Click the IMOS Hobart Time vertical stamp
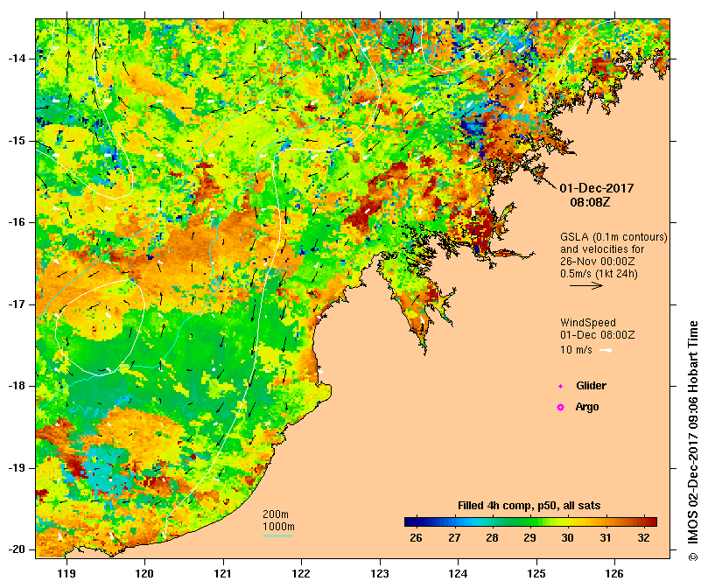The image size is (708, 588). 693,441
